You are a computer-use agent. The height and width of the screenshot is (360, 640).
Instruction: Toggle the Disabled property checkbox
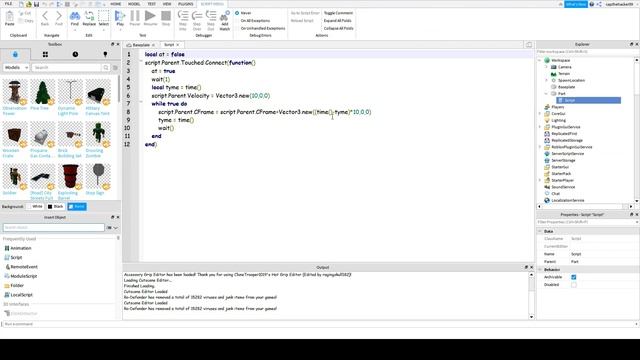coord(573,285)
